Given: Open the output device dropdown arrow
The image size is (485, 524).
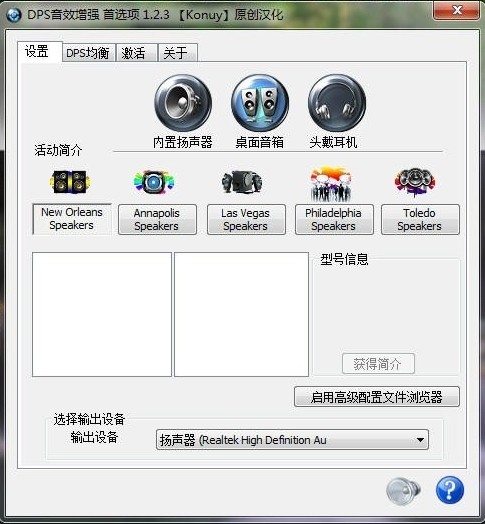Looking at the screenshot, I should [420, 440].
